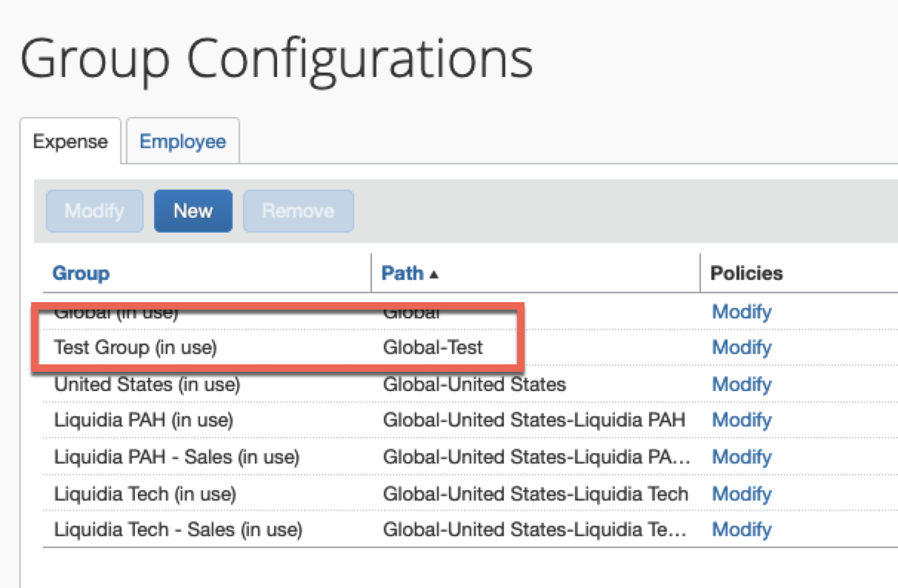Click the Remove button
Image resolution: width=898 pixels, height=588 pixels.
click(298, 211)
